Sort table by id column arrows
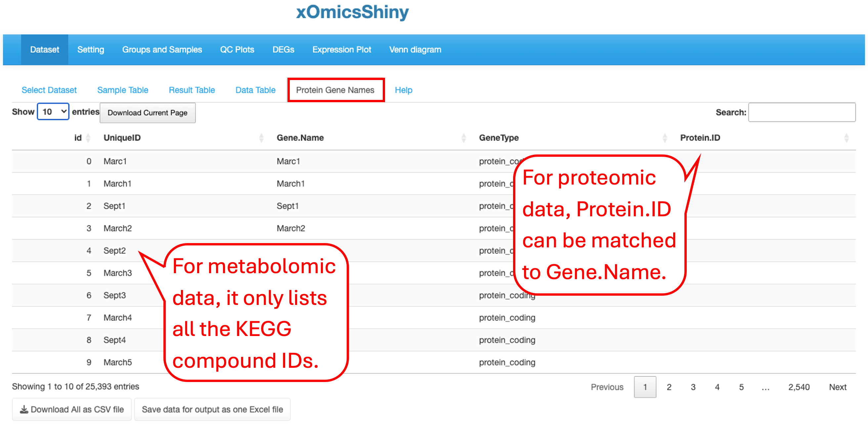 coord(88,138)
